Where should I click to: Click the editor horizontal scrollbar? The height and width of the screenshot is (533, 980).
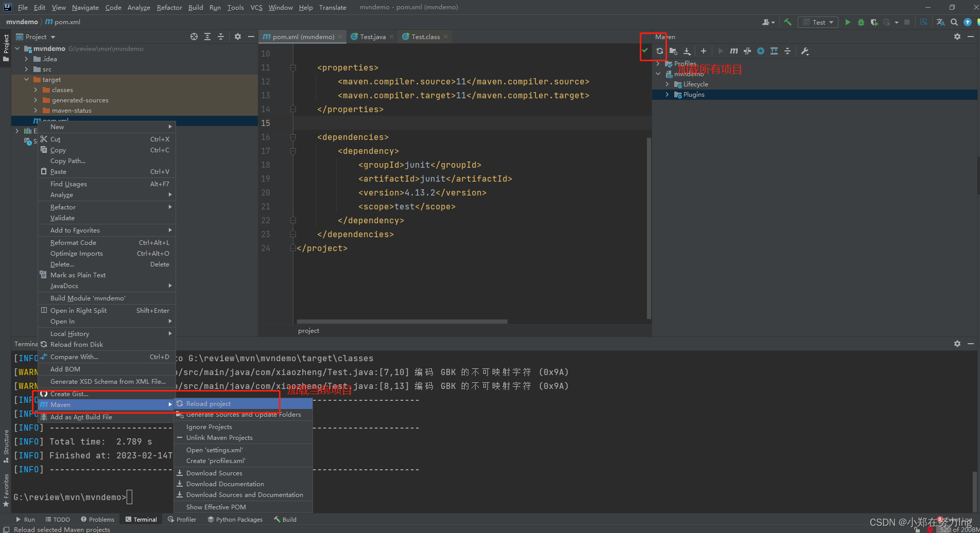[402, 322]
